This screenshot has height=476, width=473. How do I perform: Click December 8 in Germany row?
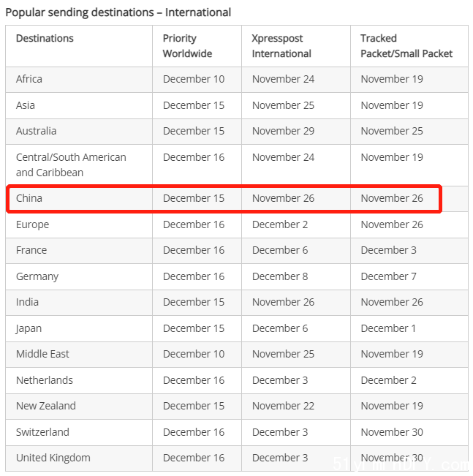click(280, 276)
